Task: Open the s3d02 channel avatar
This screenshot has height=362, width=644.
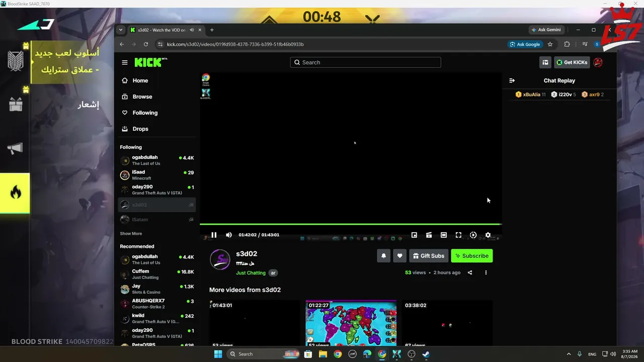Action: point(220,259)
